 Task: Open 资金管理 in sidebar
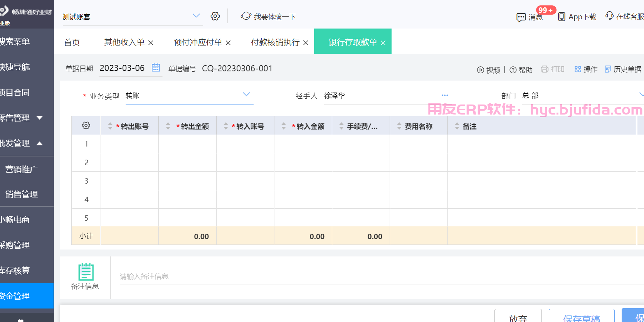click(x=27, y=296)
